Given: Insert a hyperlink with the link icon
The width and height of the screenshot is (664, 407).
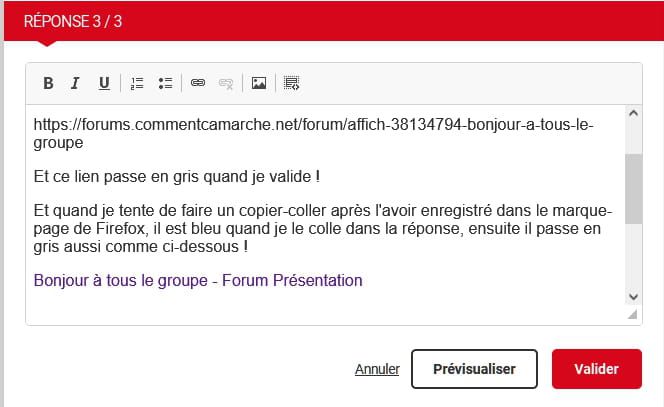Looking at the screenshot, I should pyautogui.click(x=198, y=83).
